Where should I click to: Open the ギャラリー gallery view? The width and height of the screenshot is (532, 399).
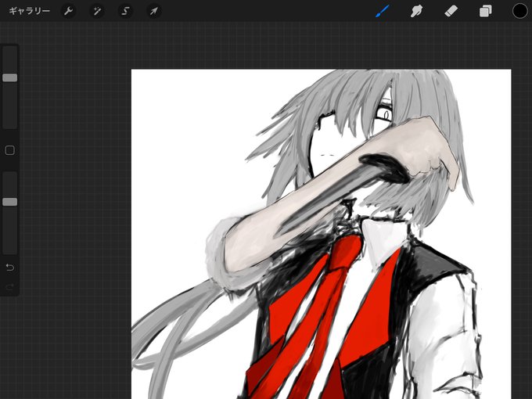[x=30, y=11]
